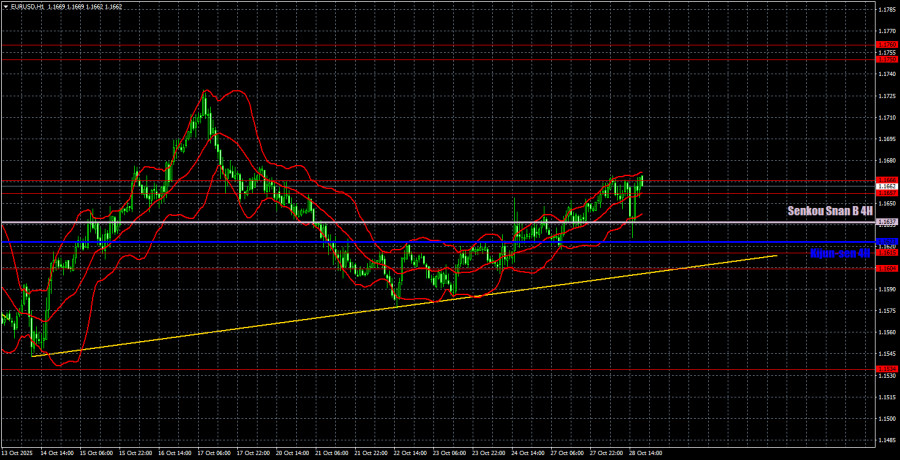Click the Kijun-sen 4H label
This screenshot has width=900, height=460.
click(x=840, y=253)
